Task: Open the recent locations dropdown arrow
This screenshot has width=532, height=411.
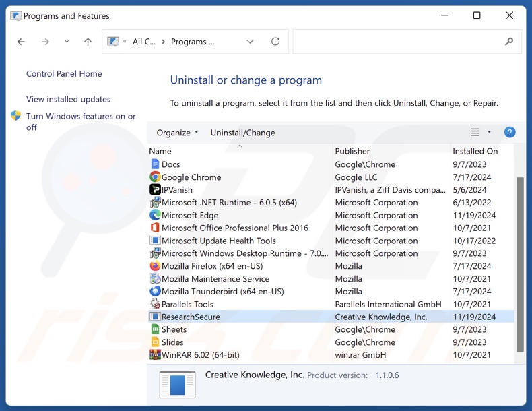Action: coord(67,41)
